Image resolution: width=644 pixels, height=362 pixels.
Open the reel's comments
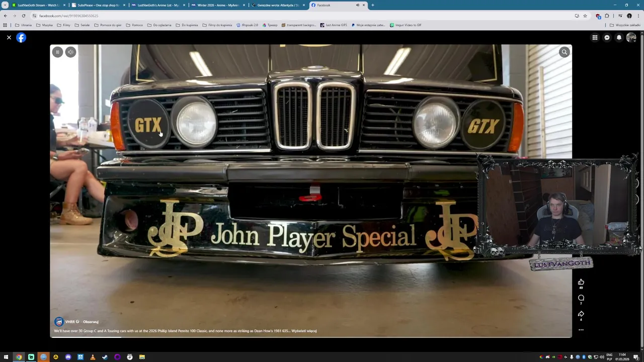pyautogui.click(x=581, y=298)
